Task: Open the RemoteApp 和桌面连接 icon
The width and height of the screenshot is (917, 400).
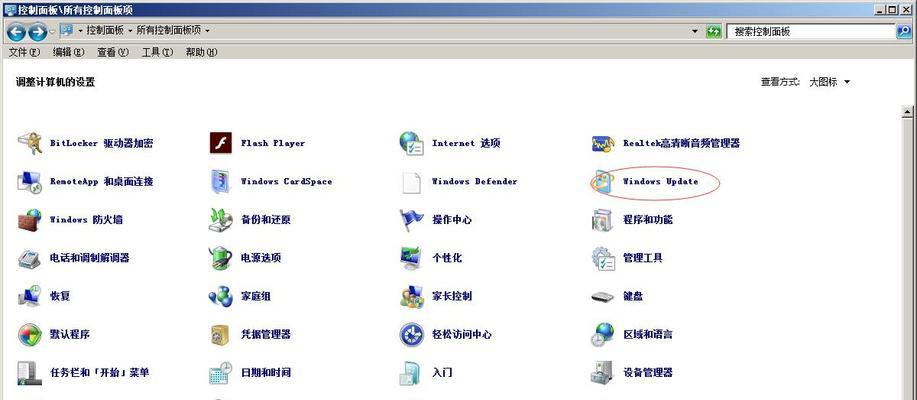Action: [x=29, y=181]
